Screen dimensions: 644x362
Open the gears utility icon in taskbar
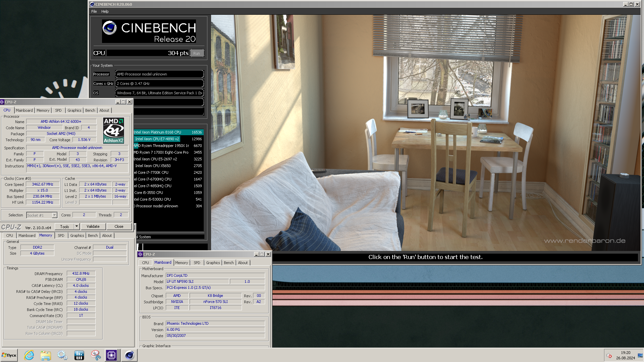point(62,355)
